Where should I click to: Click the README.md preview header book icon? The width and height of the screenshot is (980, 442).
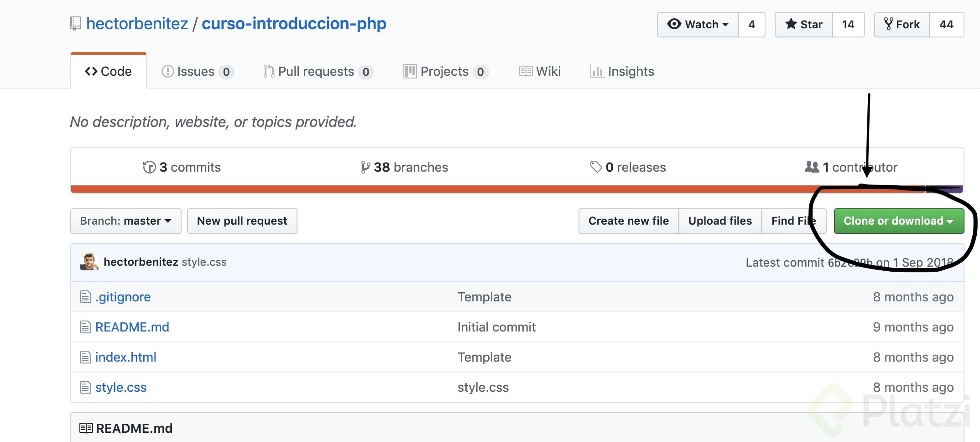(86, 428)
